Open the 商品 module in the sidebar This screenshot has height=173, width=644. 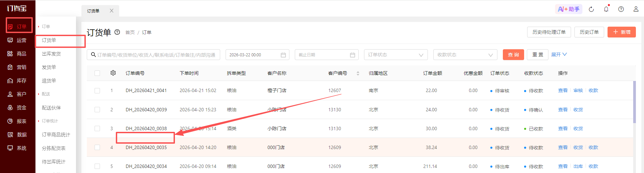tap(18, 54)
